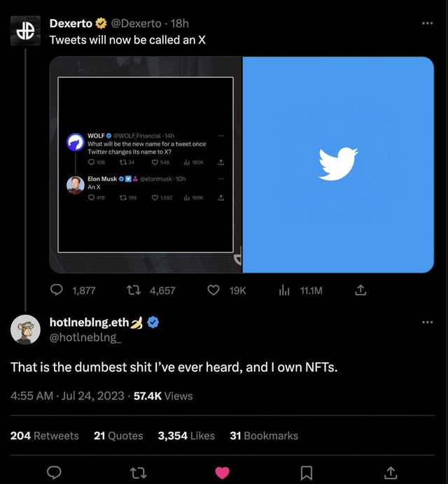
Task: Open more options for hotlnebIng.eth reply
Action: [428, 322]
